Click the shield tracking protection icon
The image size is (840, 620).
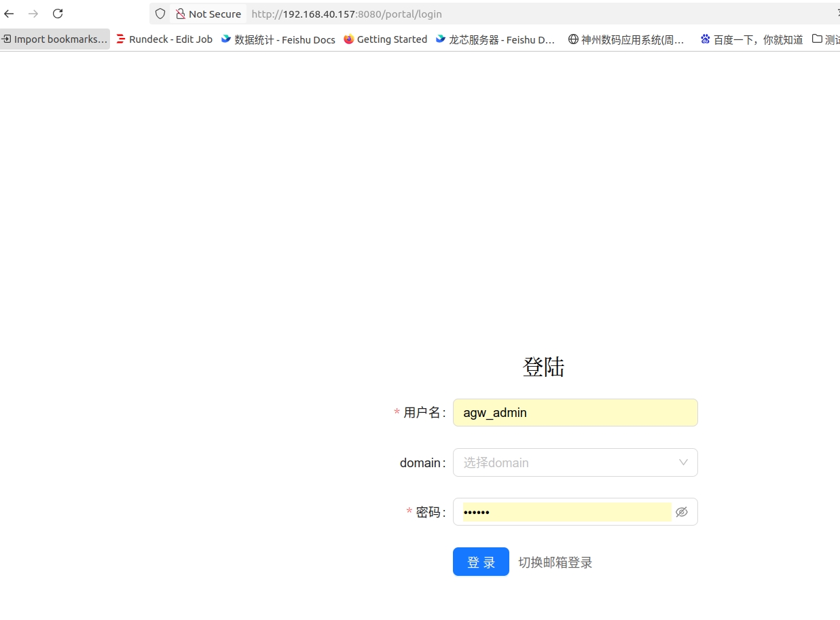pyautogui.click(x=160, y=14)
